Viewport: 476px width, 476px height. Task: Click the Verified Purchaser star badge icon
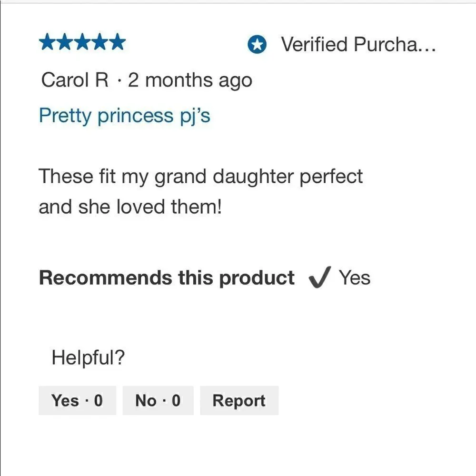coord(257,44)
